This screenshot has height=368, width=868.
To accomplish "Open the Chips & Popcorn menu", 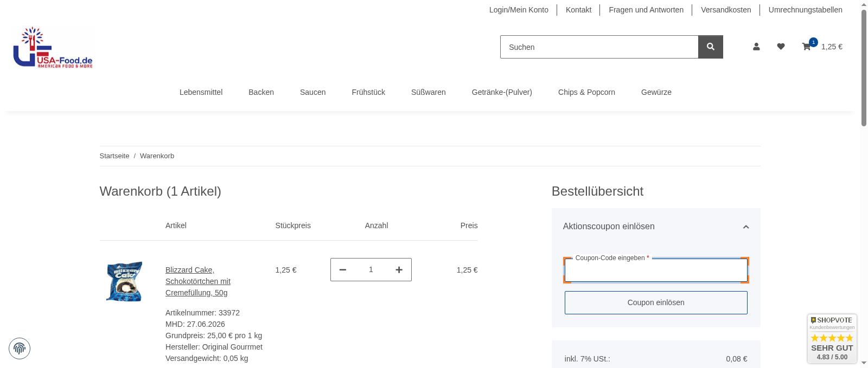I will pos(586,92).
